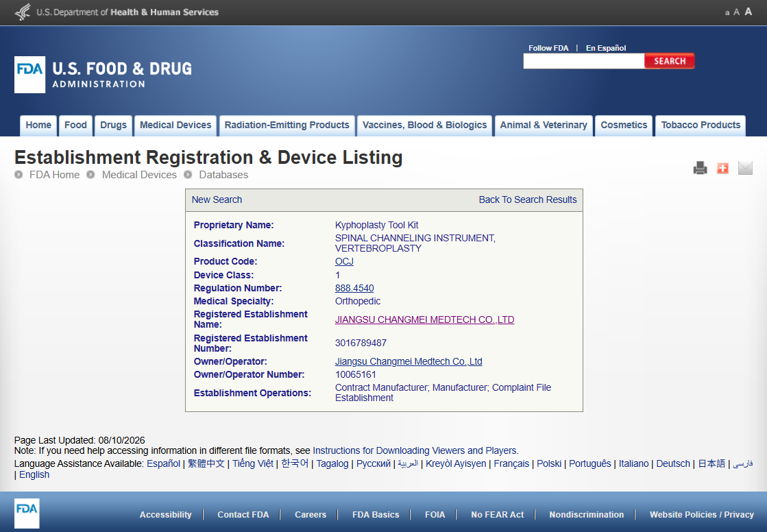Choose 繁體中文 language assistance
The height and width of the screenshot is (532, 767).
(206, 463)
